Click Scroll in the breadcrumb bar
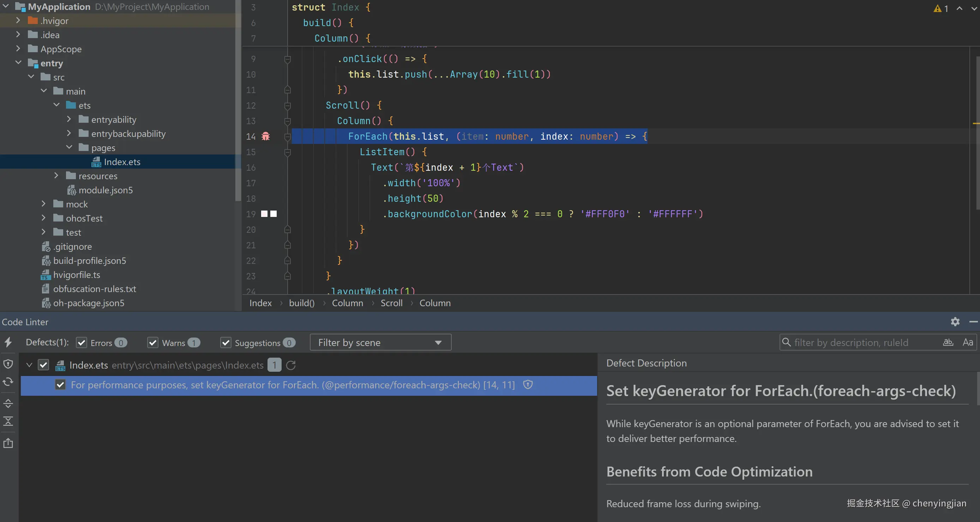This screenshot has width=980, height=522. pos(391,303)
